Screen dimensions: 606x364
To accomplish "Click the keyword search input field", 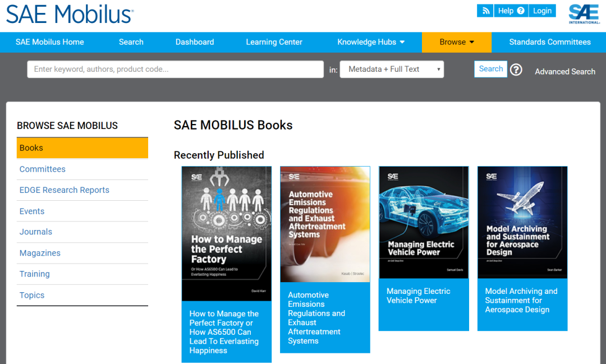I will coord(175,70).
